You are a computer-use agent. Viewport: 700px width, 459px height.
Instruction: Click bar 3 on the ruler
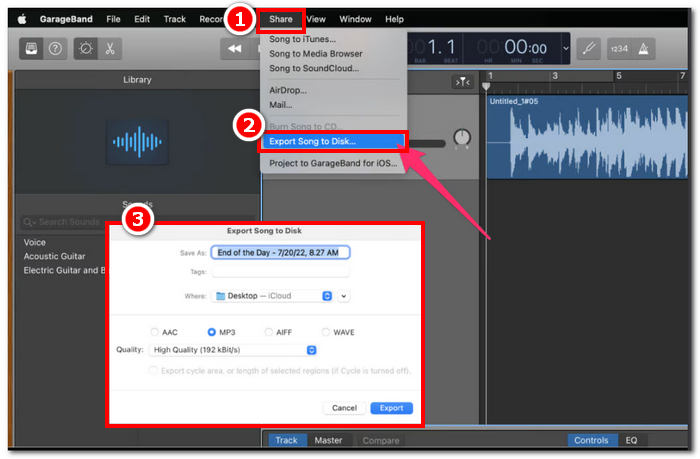click(554, 76)
